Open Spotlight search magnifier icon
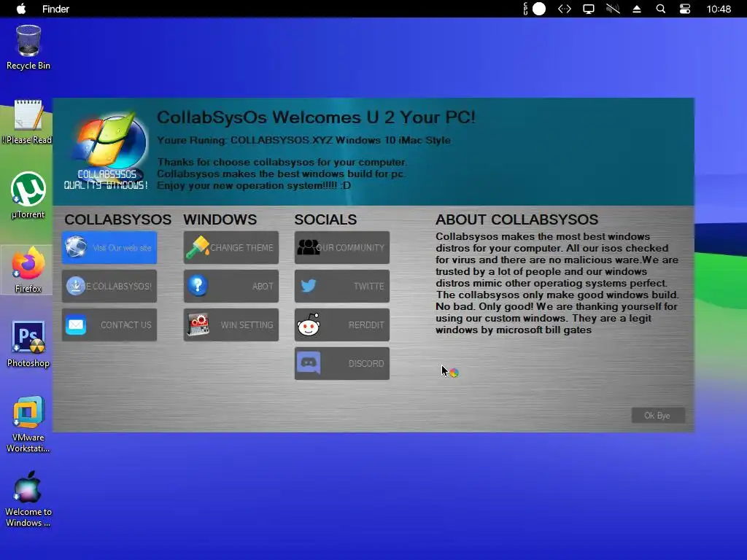Image resolution: width=747 pixels, height=560 pixels. pos(661,9)
